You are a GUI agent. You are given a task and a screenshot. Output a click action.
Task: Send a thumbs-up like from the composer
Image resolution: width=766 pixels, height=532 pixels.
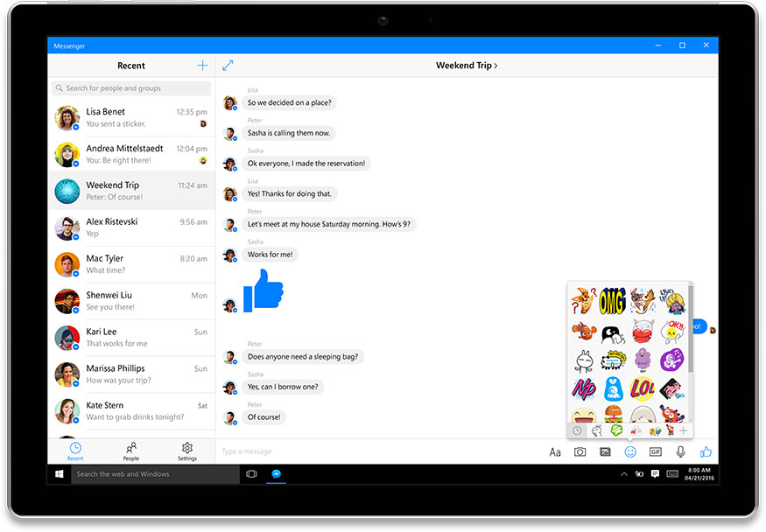tap(706, 451)
